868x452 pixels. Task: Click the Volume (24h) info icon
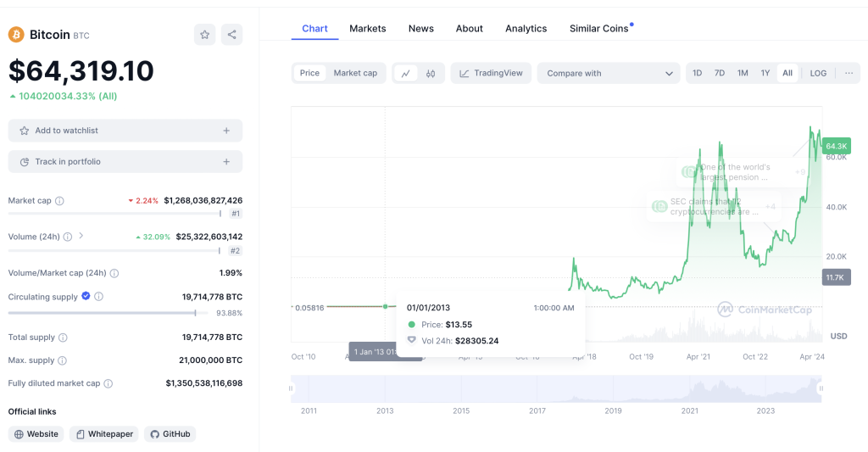[x=68, y=237]
